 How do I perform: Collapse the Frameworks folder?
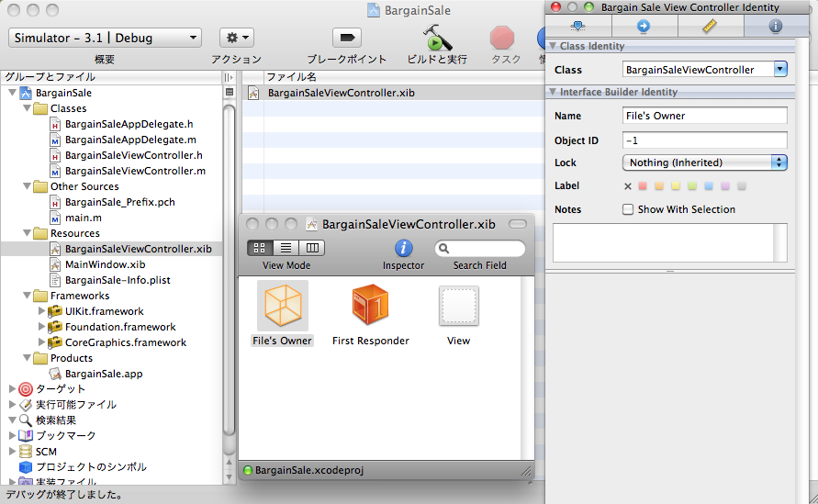point(28,296)
